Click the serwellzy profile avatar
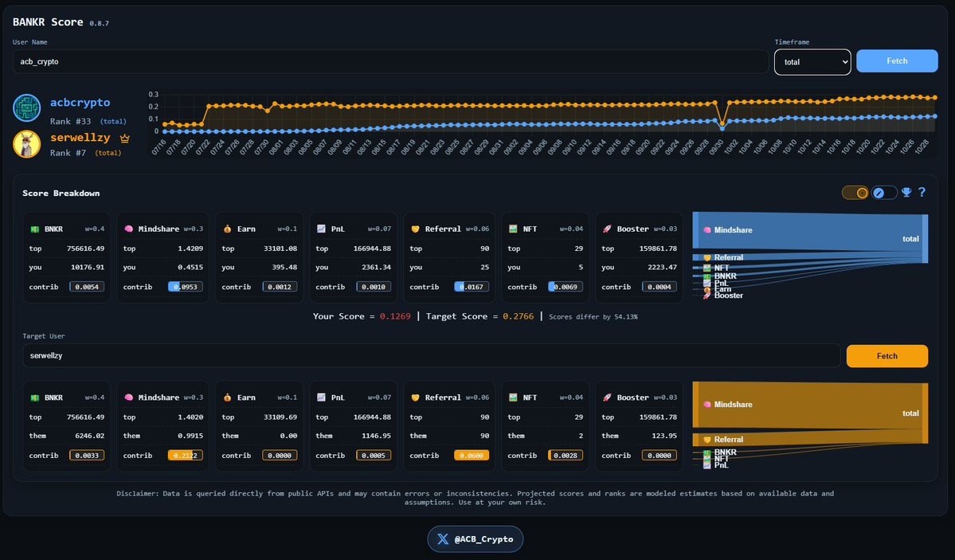 coord(27,144)
